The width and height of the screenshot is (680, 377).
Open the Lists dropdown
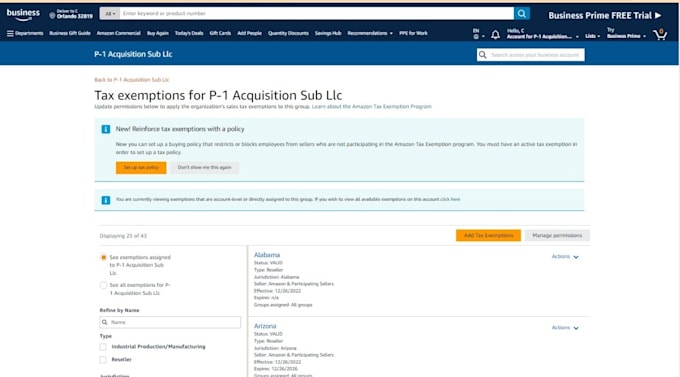pos(592,36)
